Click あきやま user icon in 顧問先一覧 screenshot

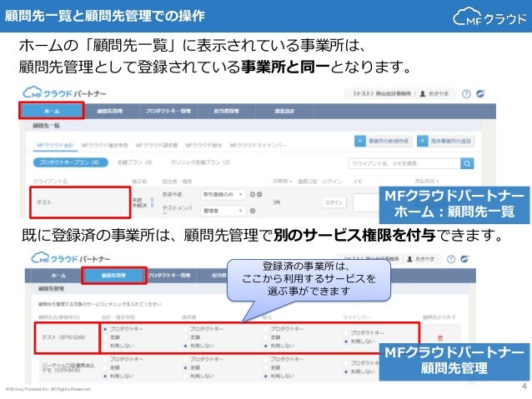pyautogui.click(x=423, y=94)
